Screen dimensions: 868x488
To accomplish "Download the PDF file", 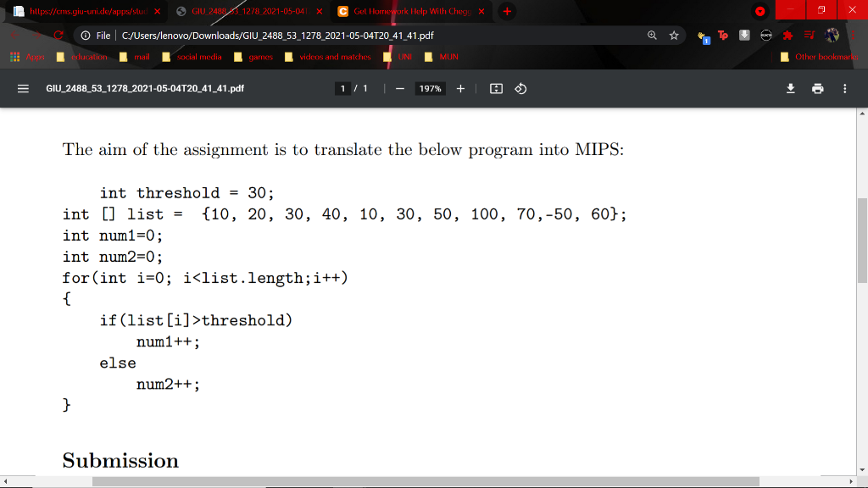I will coord(789,88).
